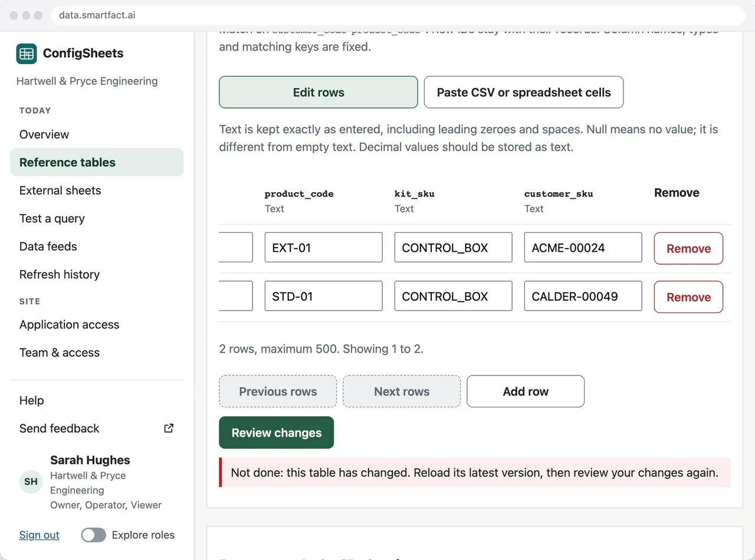Add a new row
The height and width of the screenshot is (560, 755).
(526, 391)
